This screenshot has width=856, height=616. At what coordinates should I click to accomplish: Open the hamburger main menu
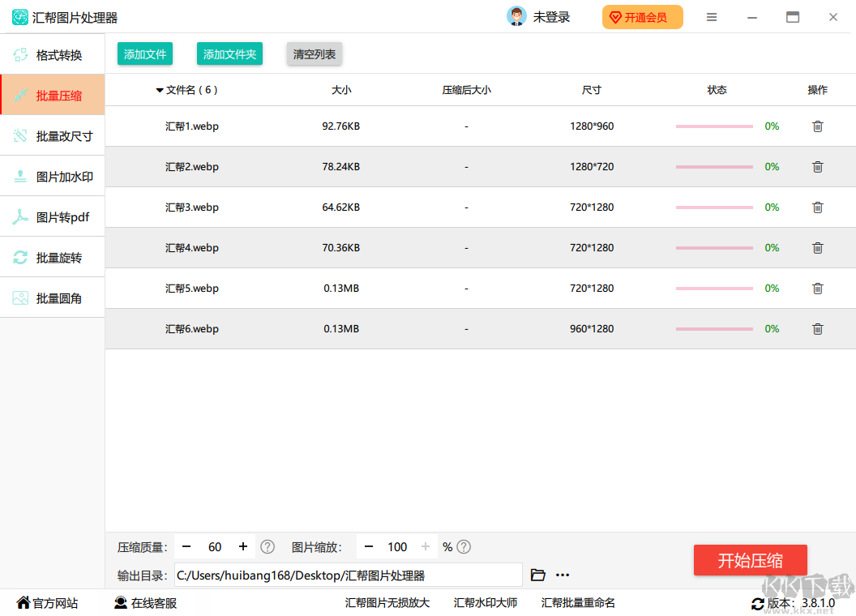[712, 17]
